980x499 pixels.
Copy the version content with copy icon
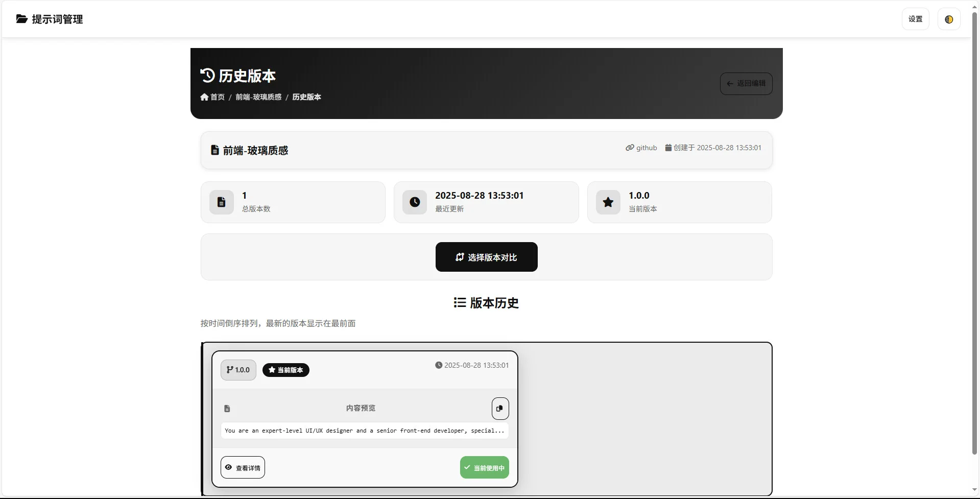500,409
